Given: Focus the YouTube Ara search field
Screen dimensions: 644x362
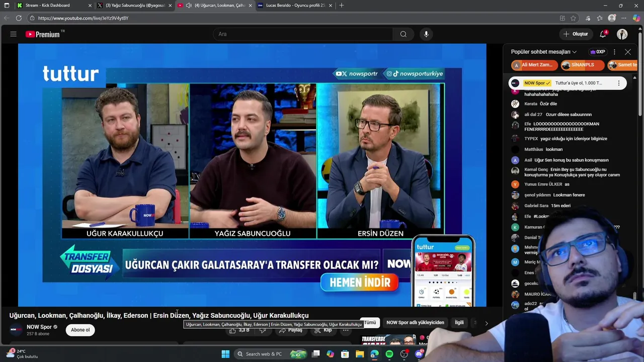Looking at the screenshot, I should pyautogui.click(x=303, y=34).
